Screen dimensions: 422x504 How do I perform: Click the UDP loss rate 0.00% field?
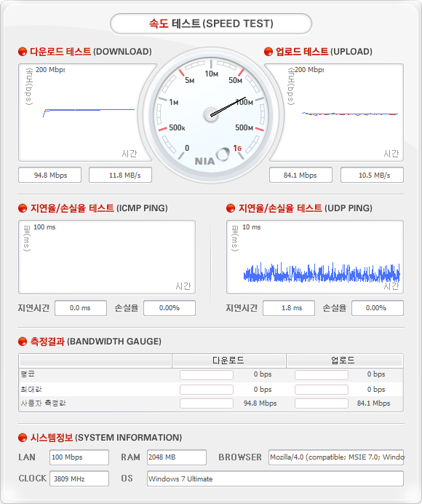(378, 308)
